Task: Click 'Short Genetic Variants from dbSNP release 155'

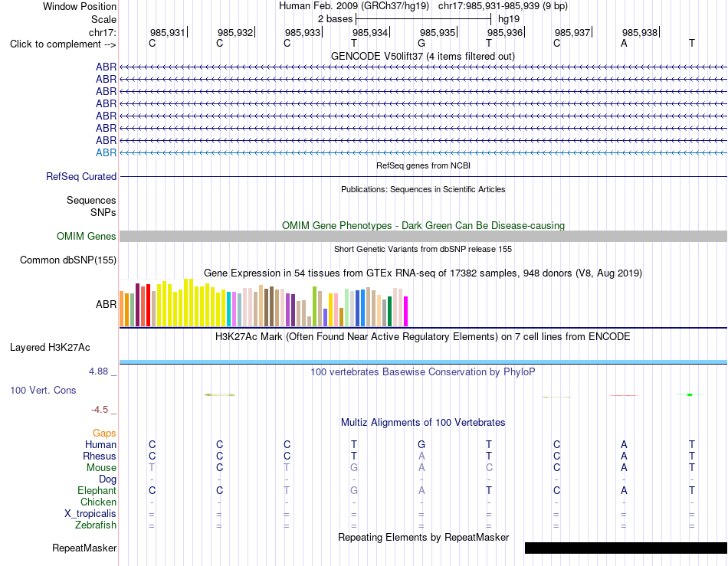Action: 423,249
